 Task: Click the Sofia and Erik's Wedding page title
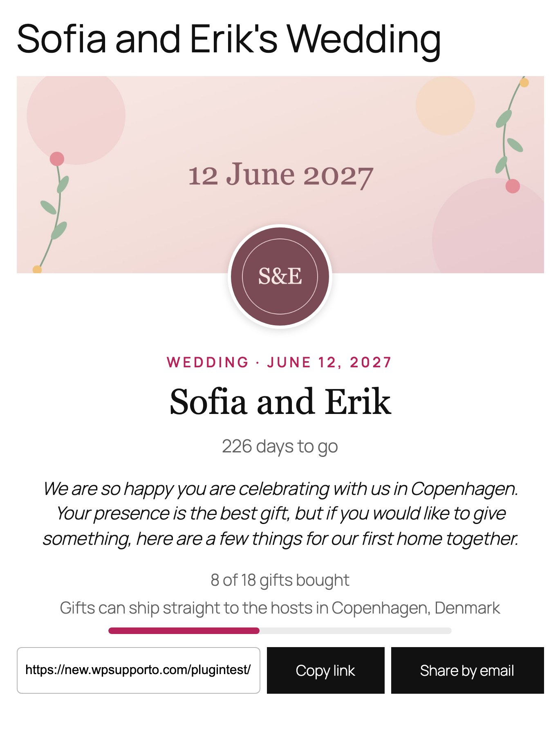229,40
